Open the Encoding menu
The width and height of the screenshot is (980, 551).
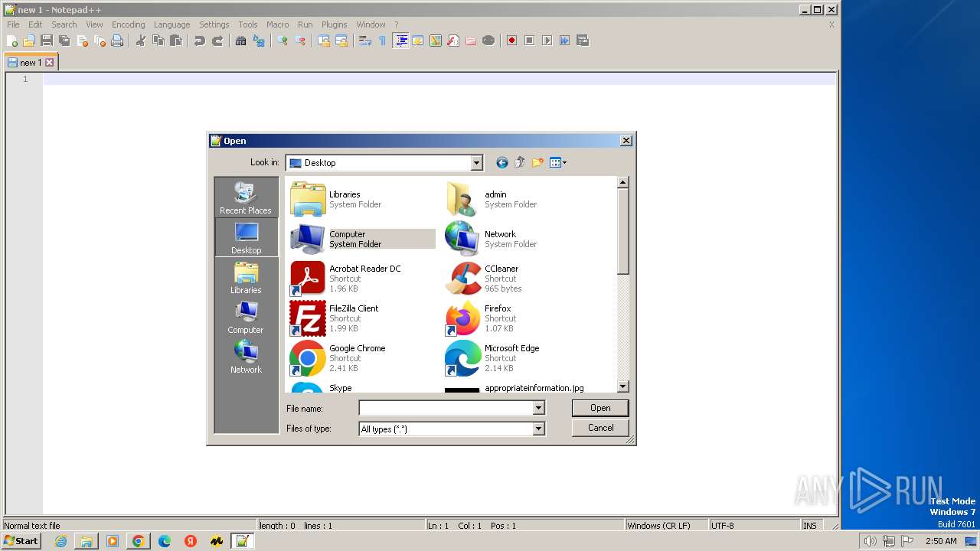[128, 24]
